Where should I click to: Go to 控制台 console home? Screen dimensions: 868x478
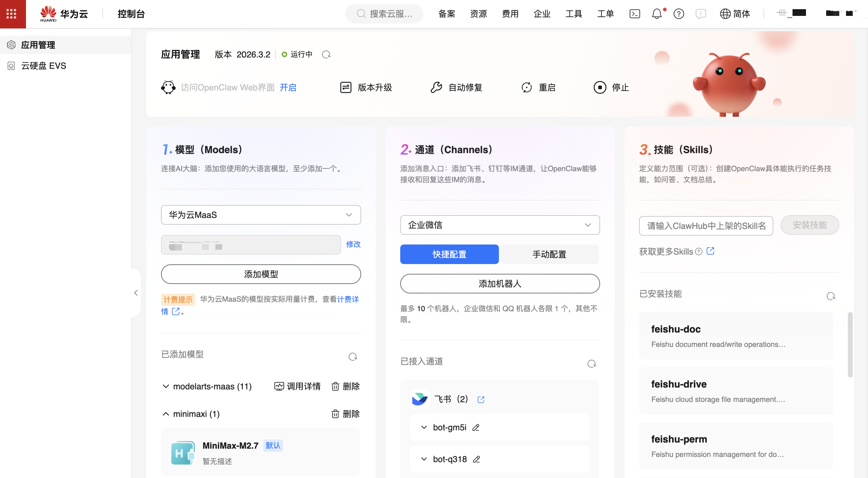coord(131,14)
